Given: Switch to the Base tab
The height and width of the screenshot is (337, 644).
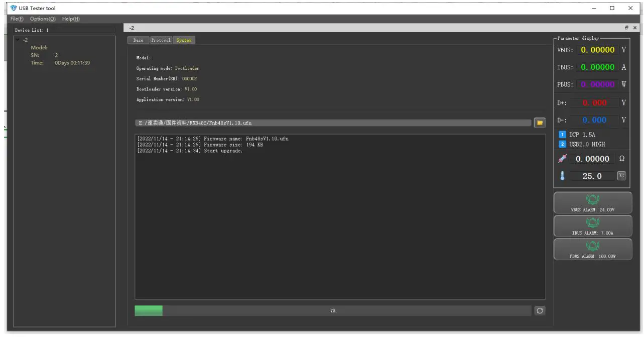Looking at the screenshot, I should (138, 40).
